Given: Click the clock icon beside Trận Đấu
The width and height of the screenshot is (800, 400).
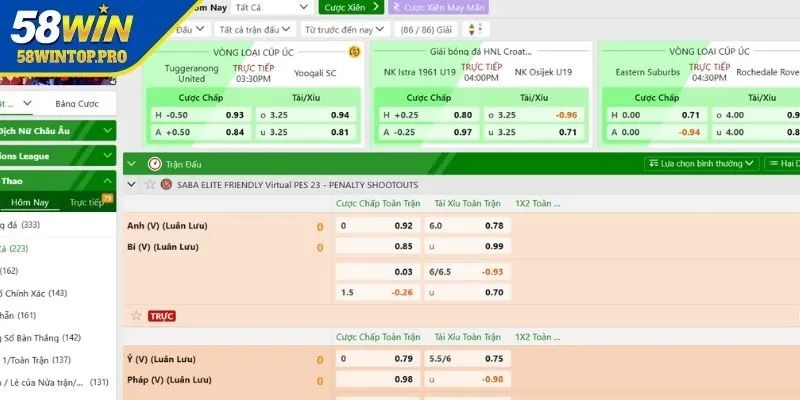Looking at the screenshot, I should coord(154,163).
